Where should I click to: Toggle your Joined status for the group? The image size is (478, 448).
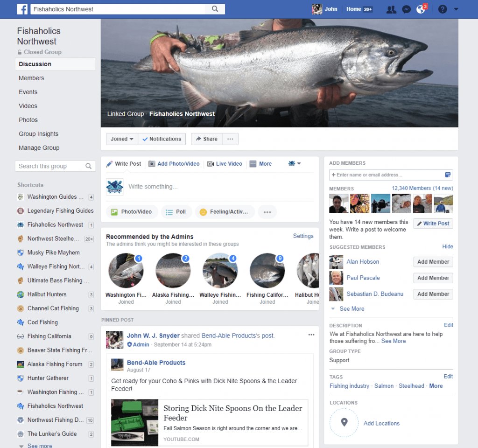click(x=121, y=139)
